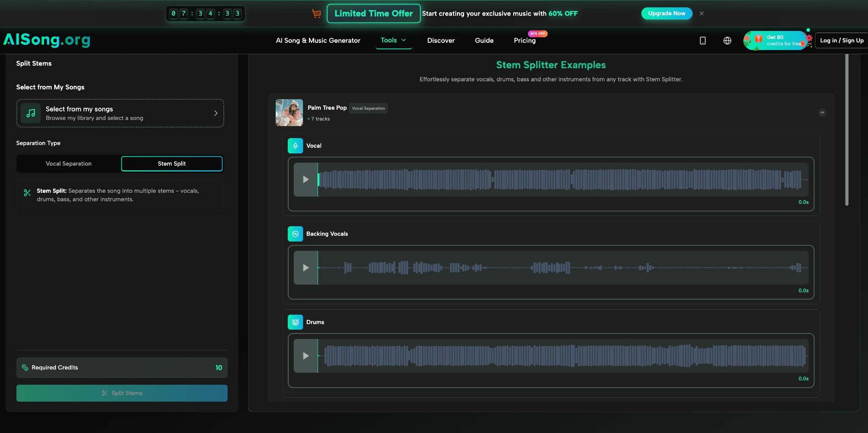Open AI Song & Music Generator page
Image resolution: width=868 pixels, height=433 pixels.
click(x=318, y=41)
